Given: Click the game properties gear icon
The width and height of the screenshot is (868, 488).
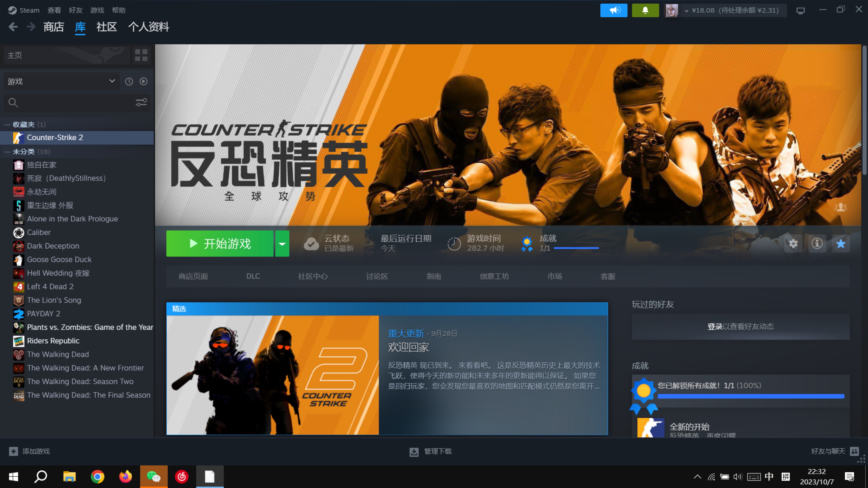Looking at the screenshot, I should (794, 244).
